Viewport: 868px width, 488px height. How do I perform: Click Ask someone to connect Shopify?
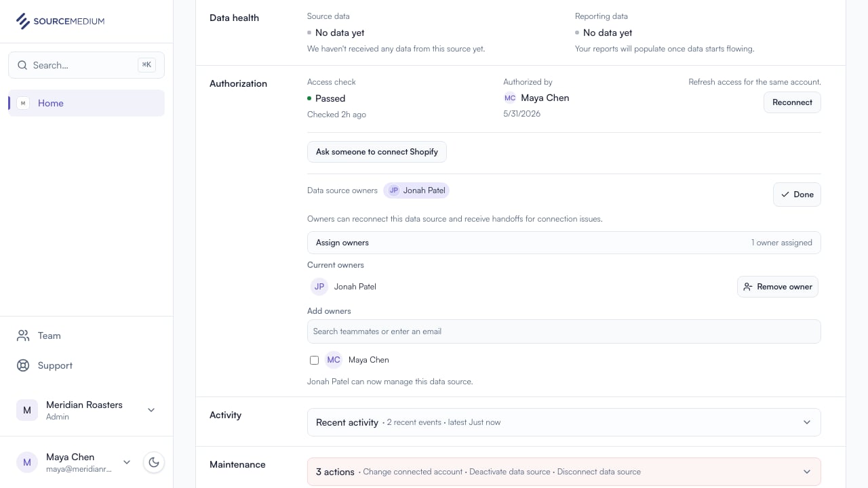pyautogui.click(x=377, y=152)
